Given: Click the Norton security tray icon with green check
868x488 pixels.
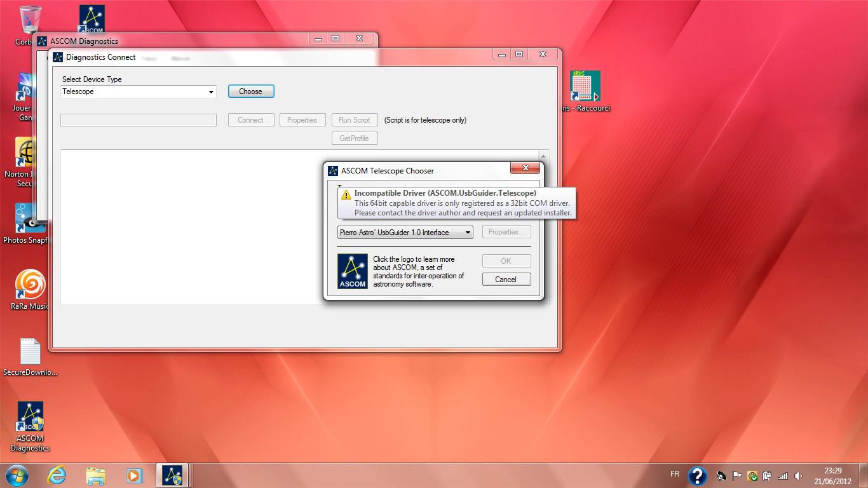Looking at the screenshot, I should click(x=752, y=475).
